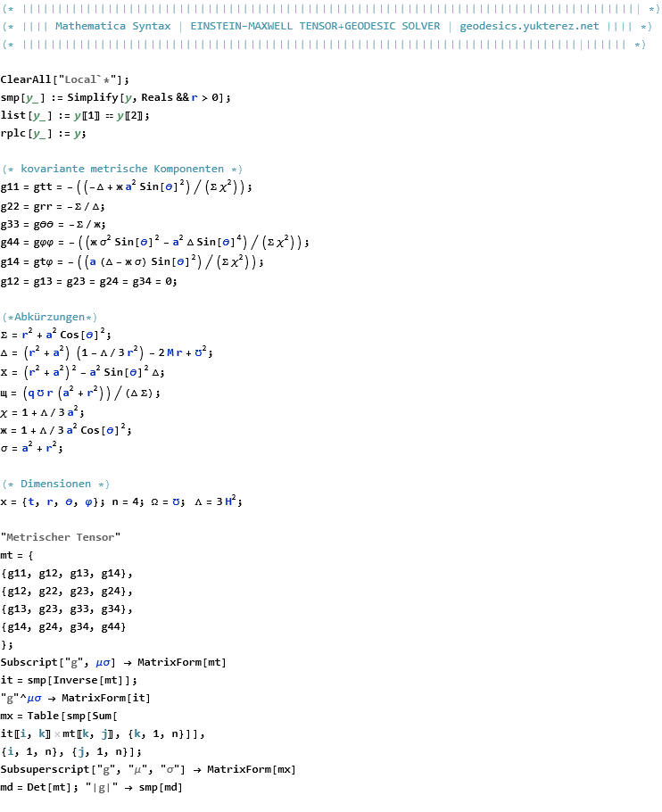
Task: Click the "|g|" → smp[md] expression
Action: tap(134, 787)
